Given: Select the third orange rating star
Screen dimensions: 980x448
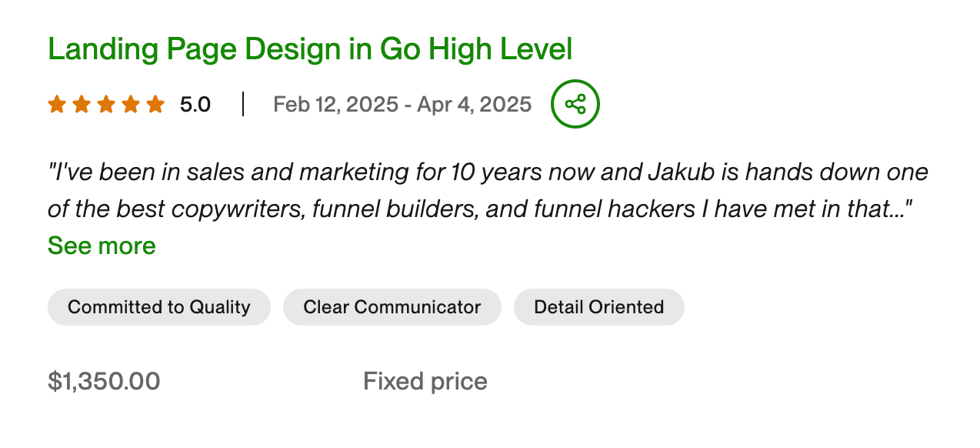Looking at the screenshot, I should coord(106,104).
